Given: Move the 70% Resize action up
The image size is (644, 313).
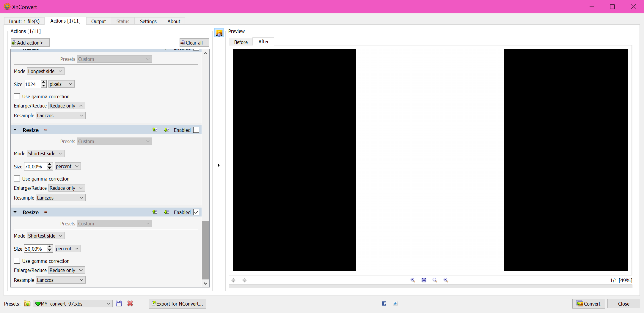Looking at the screenshot, I should (x=155, y=130).
